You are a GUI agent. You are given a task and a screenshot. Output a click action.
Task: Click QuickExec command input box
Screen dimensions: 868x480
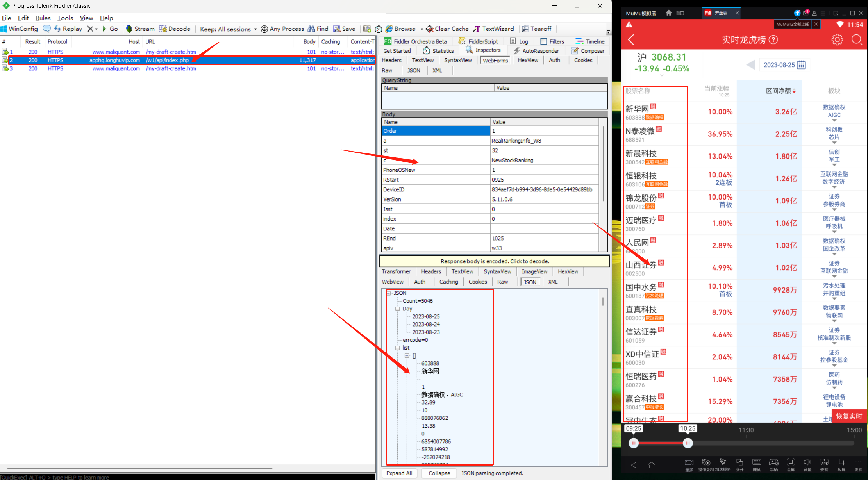point(188,477)
